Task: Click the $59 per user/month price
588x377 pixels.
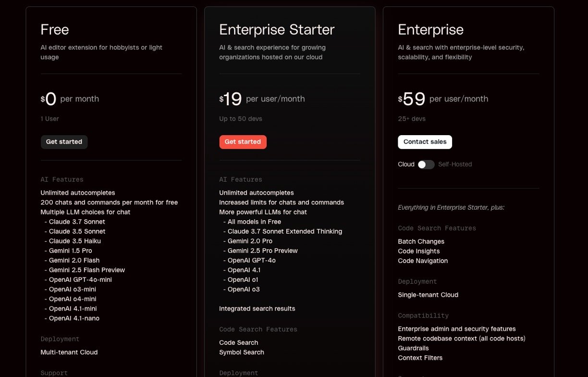Action: click(442, 99)
